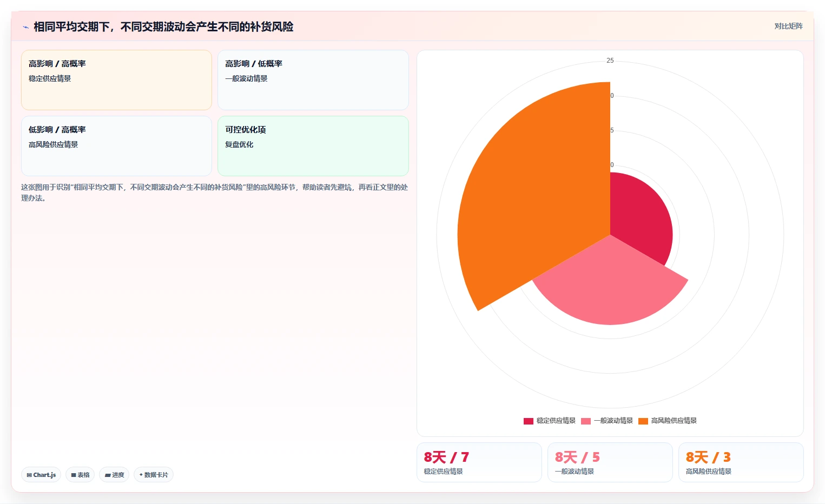Click the 高风险供应情景 text in third card
This screenshot has width=825, height=504.
click(x=54, y=144)
